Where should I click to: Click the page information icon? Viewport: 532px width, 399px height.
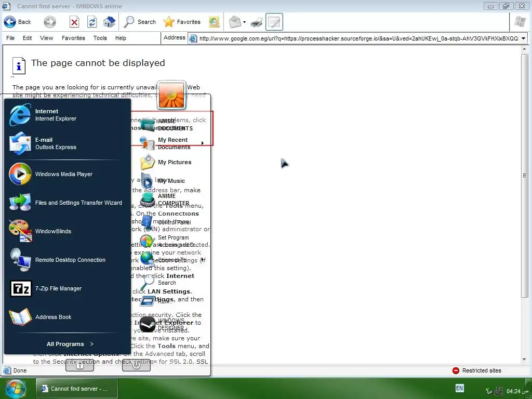click(x=19, y=65)
